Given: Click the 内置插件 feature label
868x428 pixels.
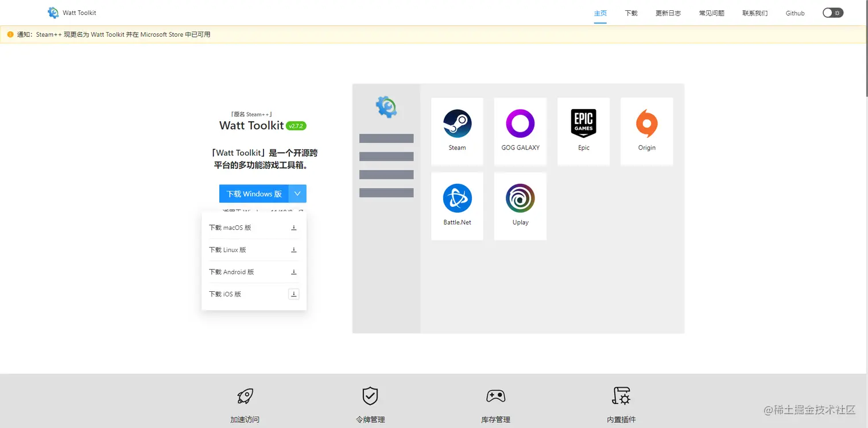Looking at the screenshot, I should 621,420.
